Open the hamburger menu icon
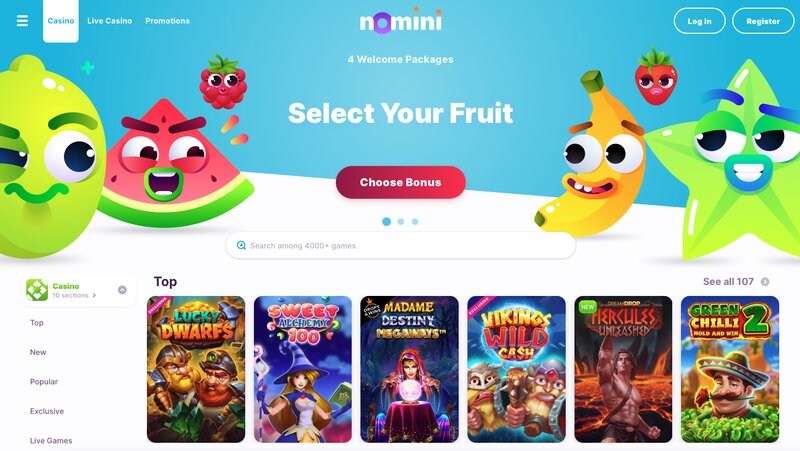This screenshot has width=800, height=451. [x=22, y=21]
